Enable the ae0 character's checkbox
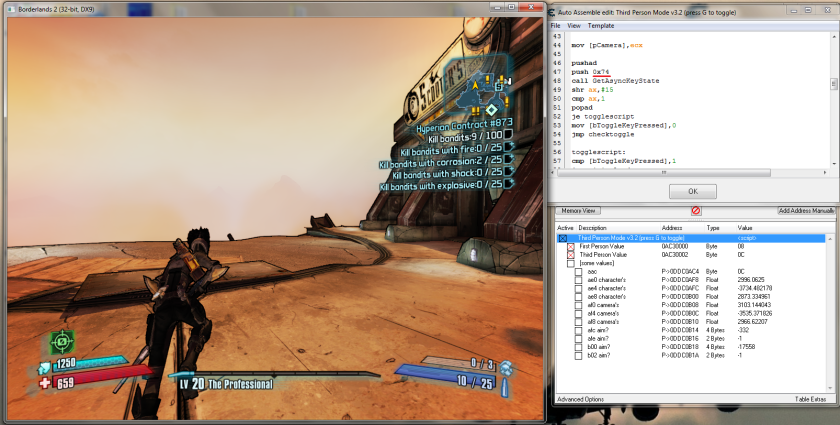The image size is (840, 425). (578, 280)
